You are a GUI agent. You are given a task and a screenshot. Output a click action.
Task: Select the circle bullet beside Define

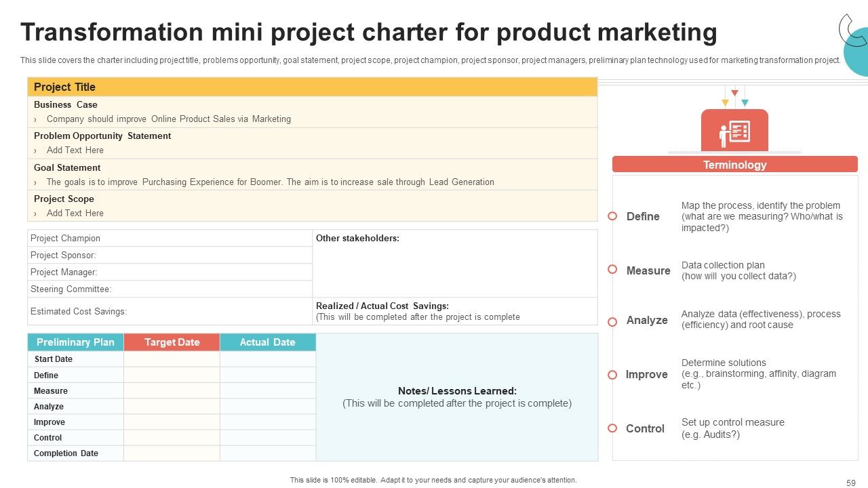(612, 216)
